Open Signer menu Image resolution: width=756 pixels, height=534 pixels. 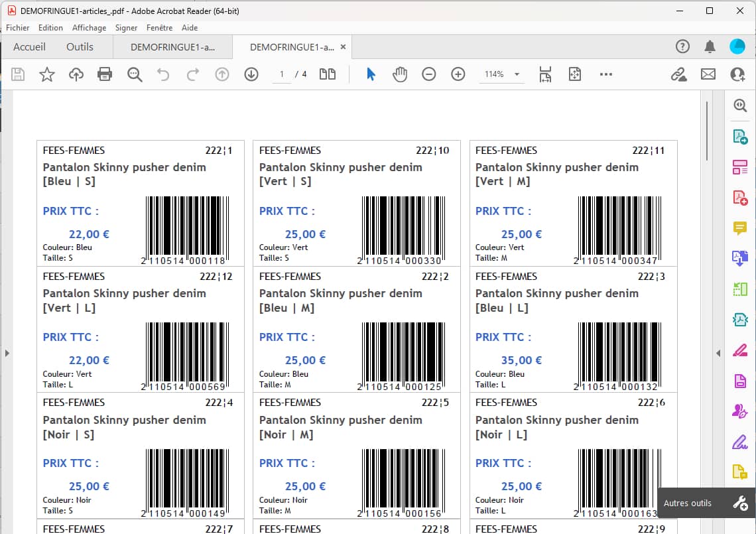(x=126, y=28)
